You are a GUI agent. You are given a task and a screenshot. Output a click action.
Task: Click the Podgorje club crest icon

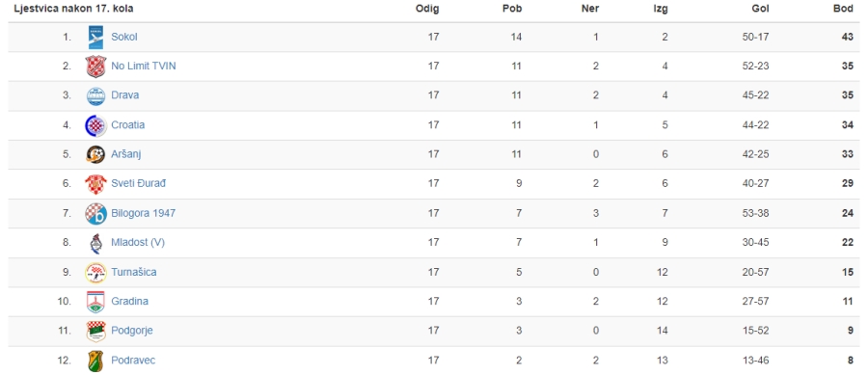pos(95,331)
